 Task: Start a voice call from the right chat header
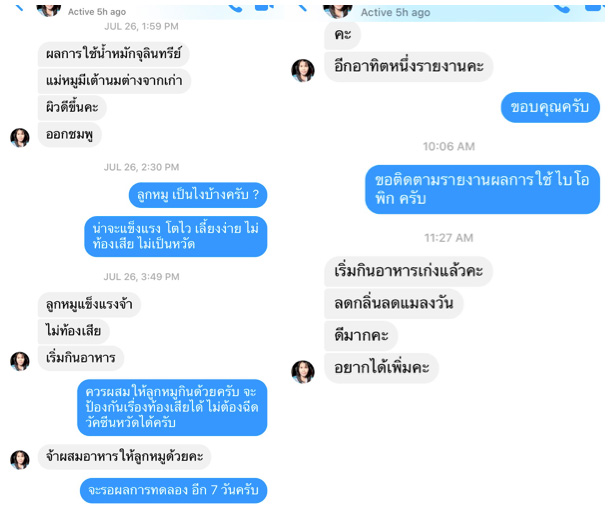point(562,8)
